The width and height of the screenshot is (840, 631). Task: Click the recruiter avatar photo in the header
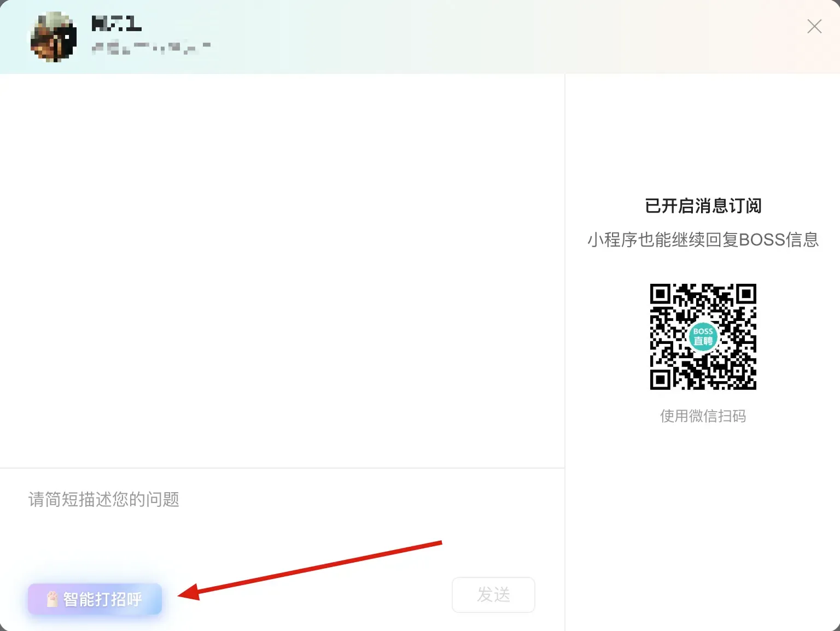click(x=52, y=36)
